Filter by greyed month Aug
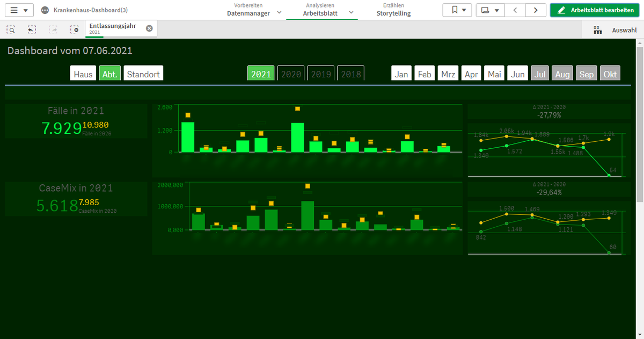644x339 pixels. [x=563, y=74]
